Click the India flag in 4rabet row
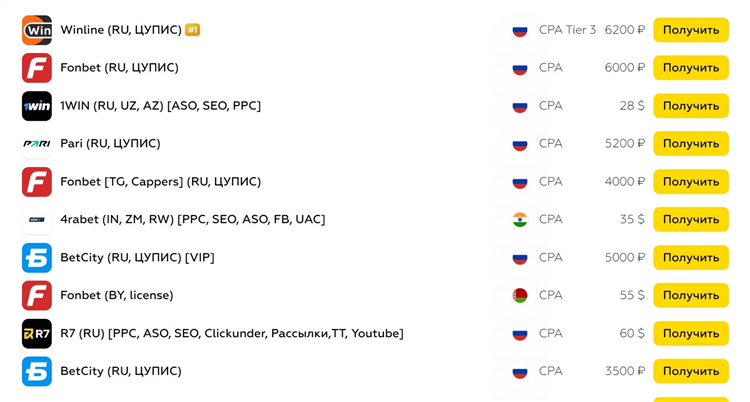Screen dimensions: 750x402 pyautogui.click(x=519, y=220)
